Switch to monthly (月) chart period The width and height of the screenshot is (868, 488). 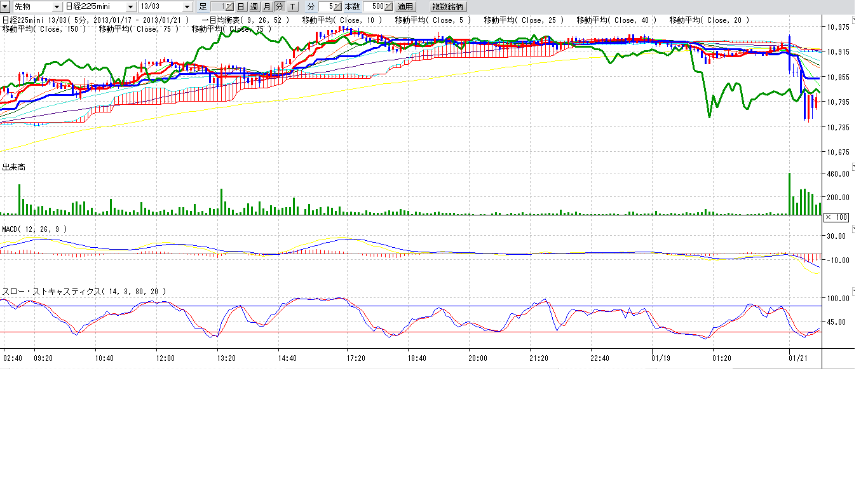267,6
